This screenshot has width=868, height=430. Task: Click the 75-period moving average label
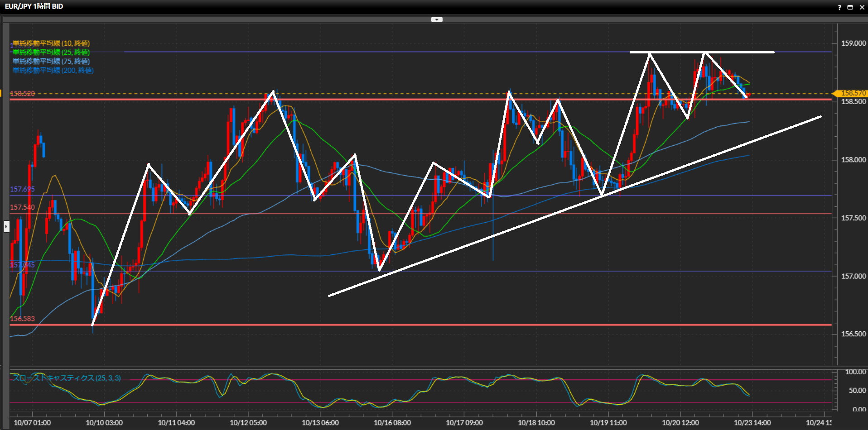[x=51, y=62]
